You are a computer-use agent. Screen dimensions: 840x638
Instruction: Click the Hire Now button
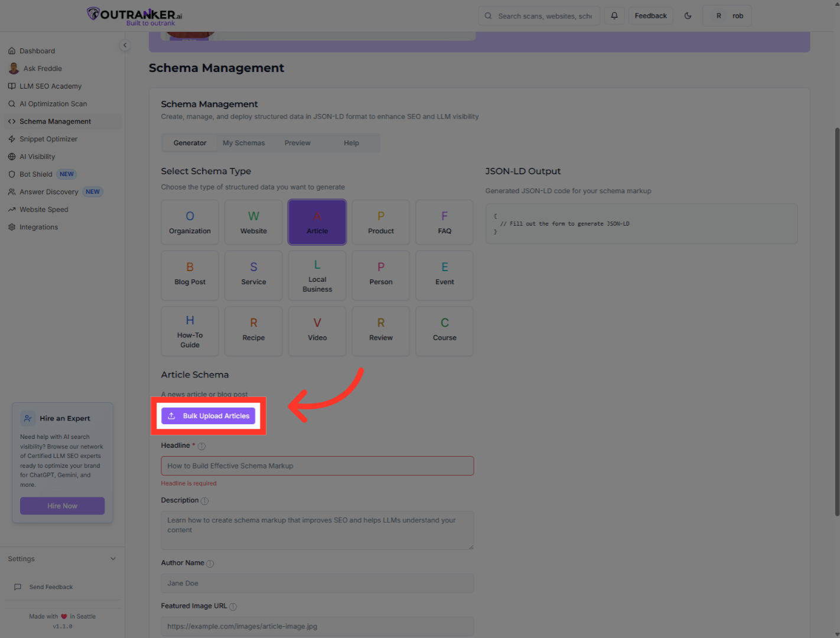(62, 506)
